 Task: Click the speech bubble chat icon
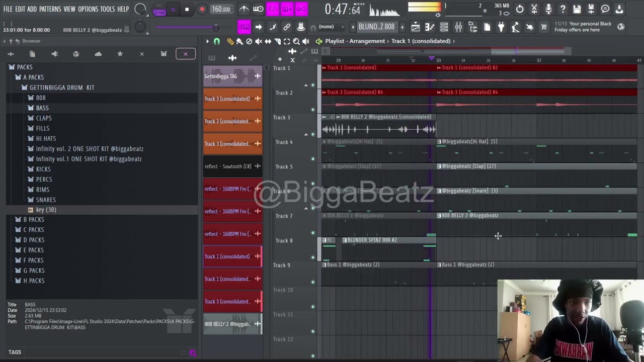(605, 9)
